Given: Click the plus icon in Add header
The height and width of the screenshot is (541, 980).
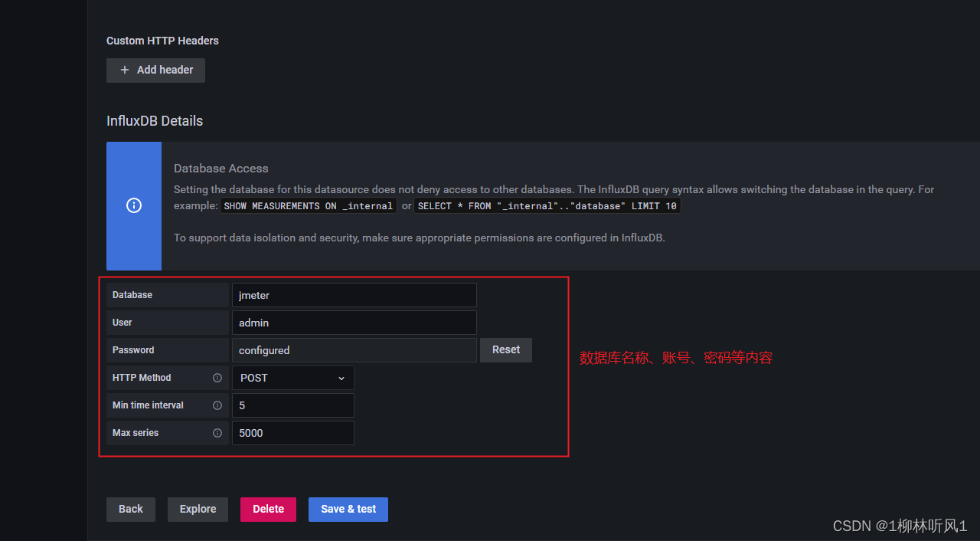Looking at the screenshot, I should click(125, 70).
